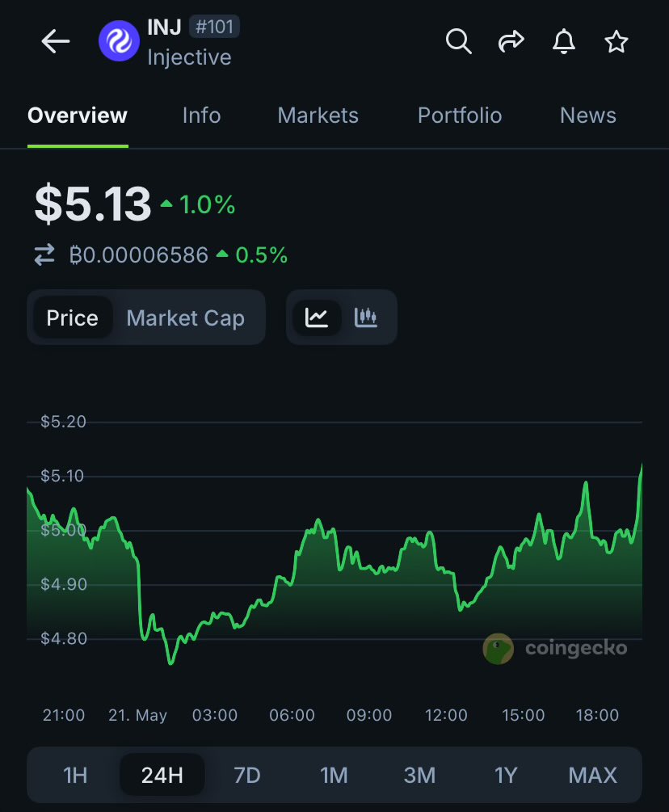The width and height of the screenshot is (669, 812).
Task: Select the MAX range button
Action: (x=593, y=775)
